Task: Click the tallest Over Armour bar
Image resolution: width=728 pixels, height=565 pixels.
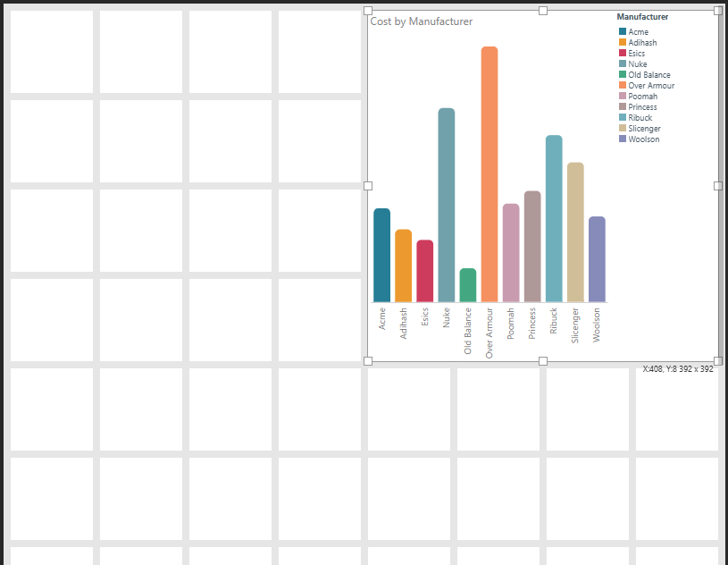Action: pyautogui.click(x=490, y=174)
